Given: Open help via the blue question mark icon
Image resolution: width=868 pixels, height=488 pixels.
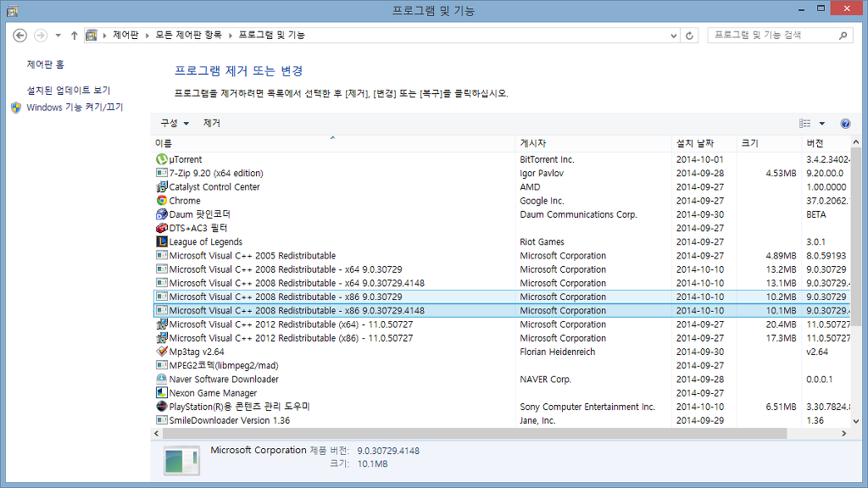Looking at the screenshot, I should tap(845, 123).
